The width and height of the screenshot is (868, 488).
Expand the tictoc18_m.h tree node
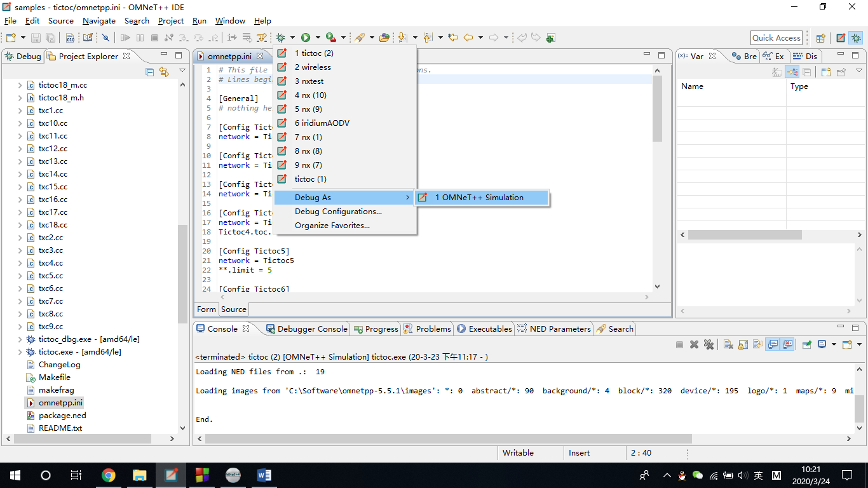coord(20,98)
